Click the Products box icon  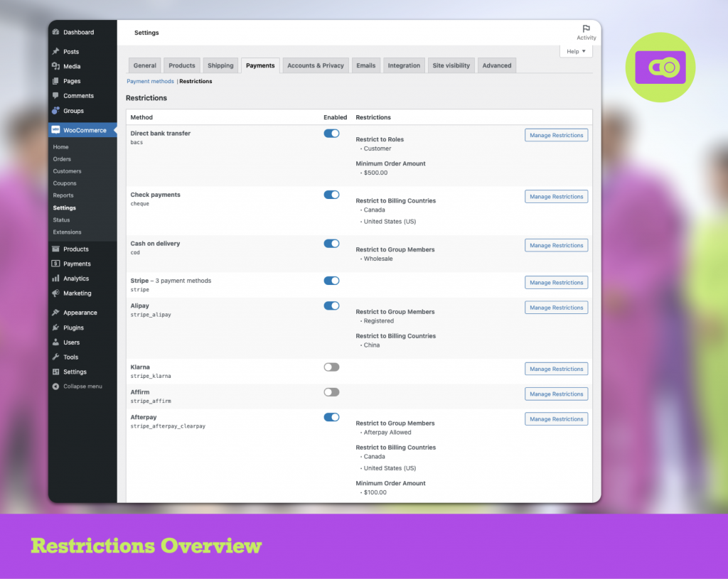point(55,249)
